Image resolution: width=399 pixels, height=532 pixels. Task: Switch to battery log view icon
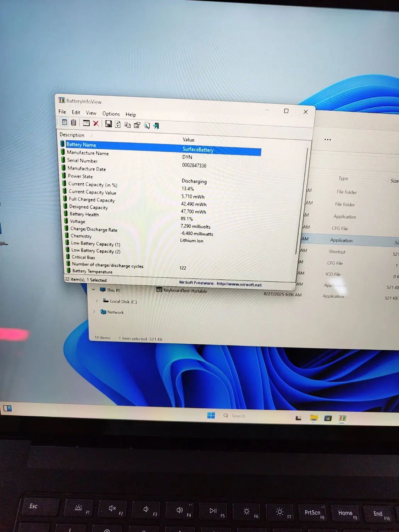pyautogui.click(x=73, y=122)
